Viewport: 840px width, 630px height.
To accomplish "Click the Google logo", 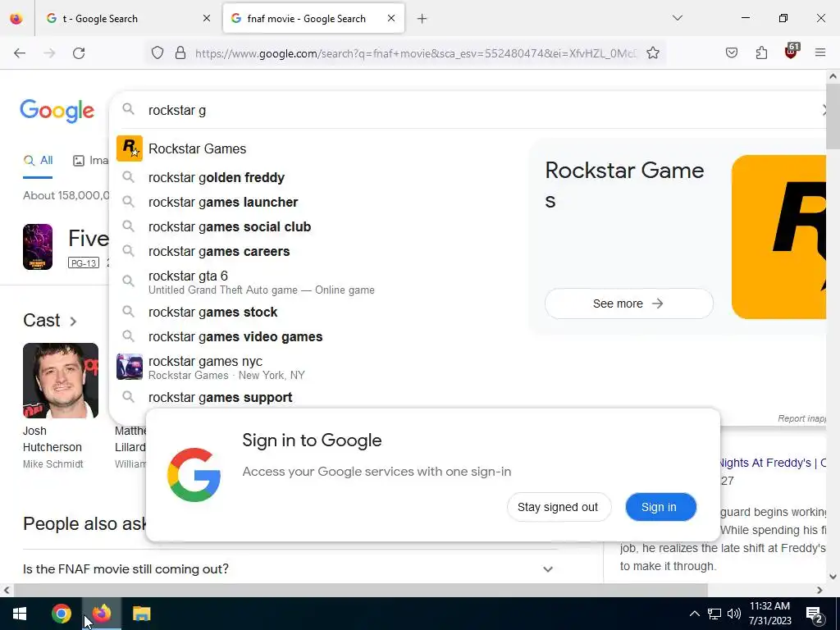I will (57, 111).
